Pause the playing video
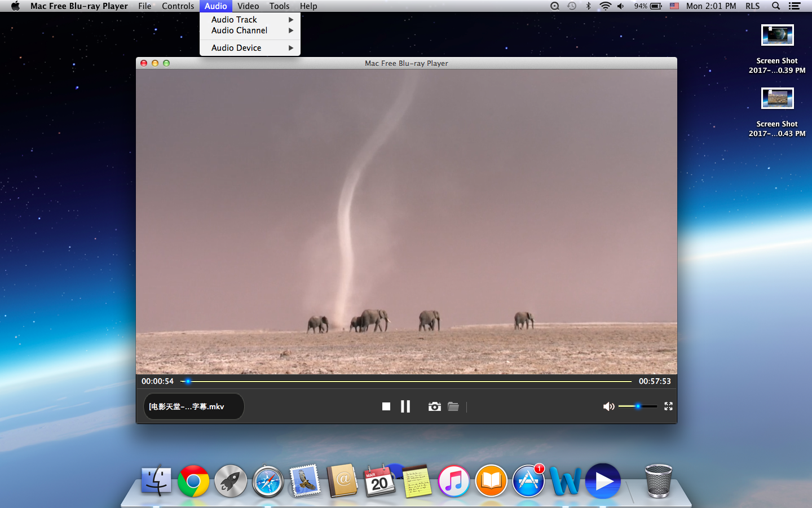This screenshot has height=508, width=812. point(405,406)
